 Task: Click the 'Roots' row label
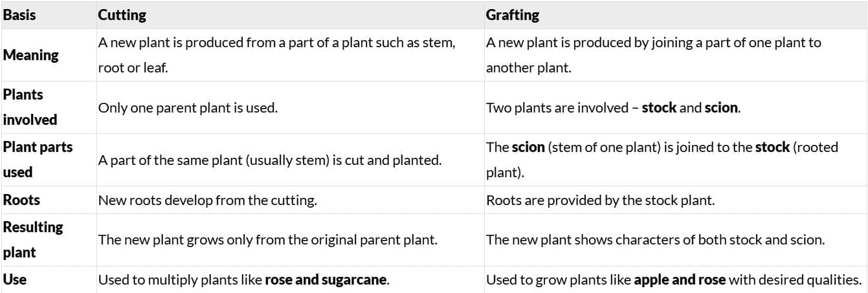click(x=21, y=200)
